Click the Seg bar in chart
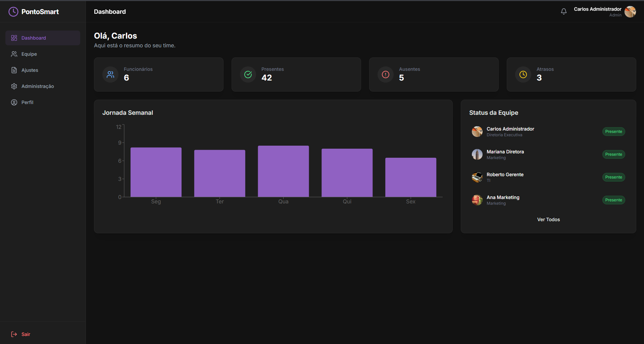The height and width of the screenshot is (344, 644). (156, 172)
